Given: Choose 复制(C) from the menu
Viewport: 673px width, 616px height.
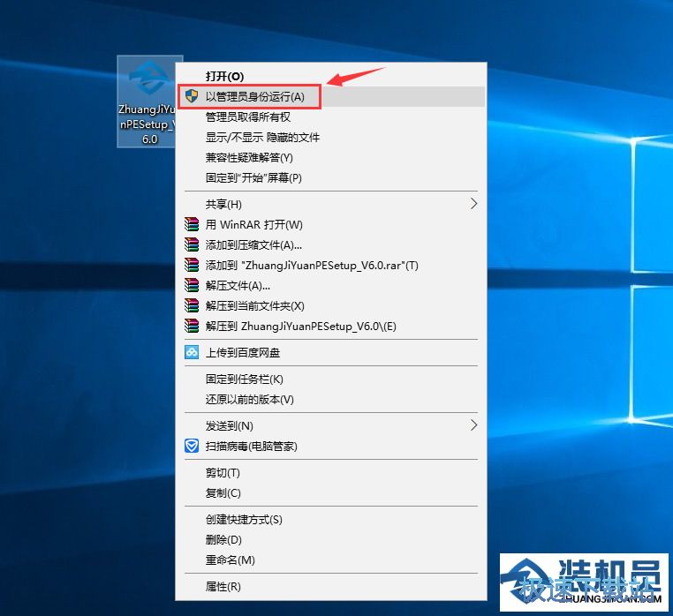Looking at the screenshot, I should pos(330,492).
